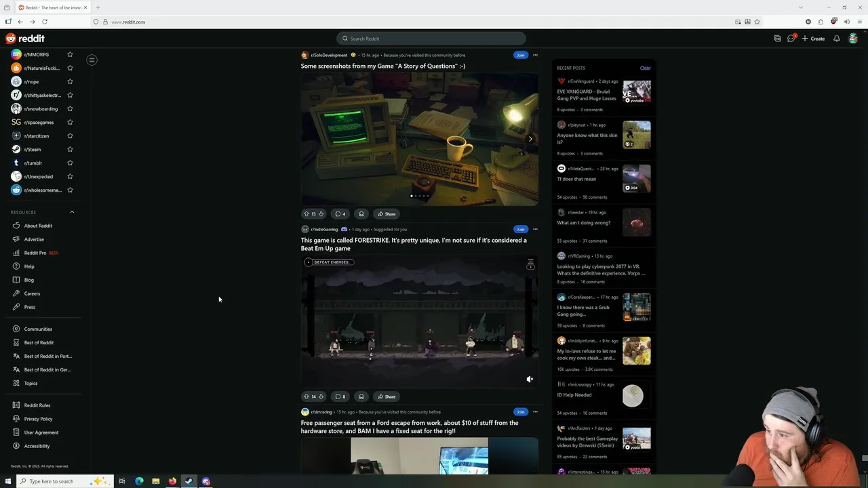868x488 pixels.
Task: Collapse the Resources section chevron
Action: pyautogui.click(x=72, y=212)
